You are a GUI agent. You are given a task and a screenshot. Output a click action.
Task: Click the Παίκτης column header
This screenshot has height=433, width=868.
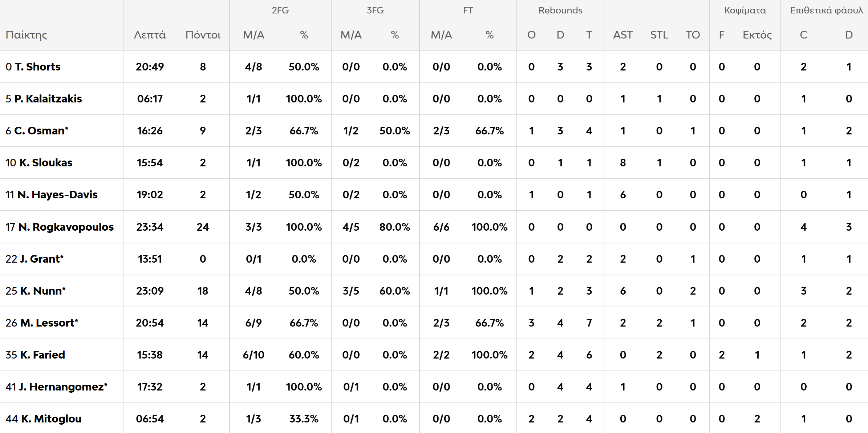tap(27, 35)
